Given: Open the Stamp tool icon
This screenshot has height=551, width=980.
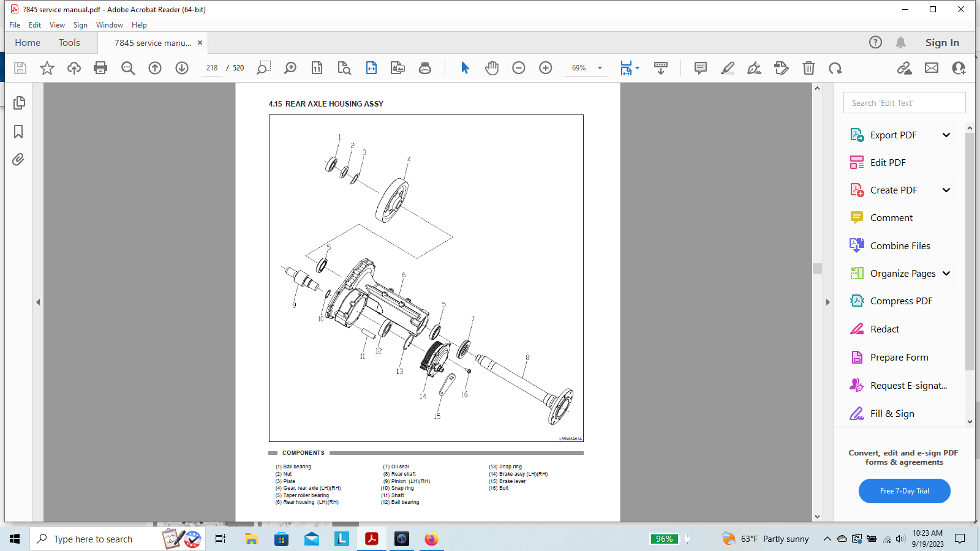Looking at the screenshot, I should tap(425, 68).
